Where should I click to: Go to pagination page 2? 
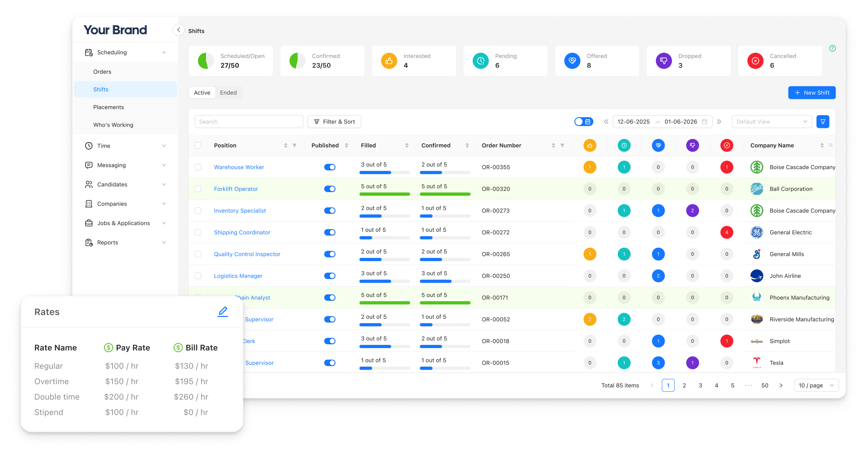tap(684, 385)
